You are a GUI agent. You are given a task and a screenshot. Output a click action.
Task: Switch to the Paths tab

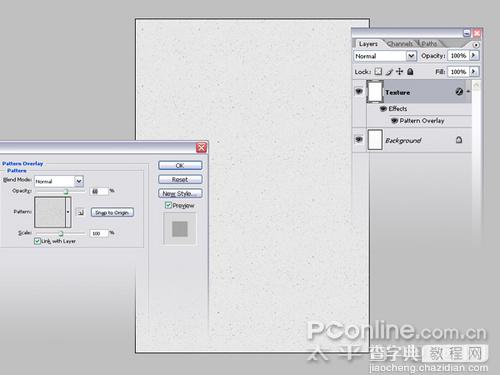pyautogui.click(x=429, y=44)
